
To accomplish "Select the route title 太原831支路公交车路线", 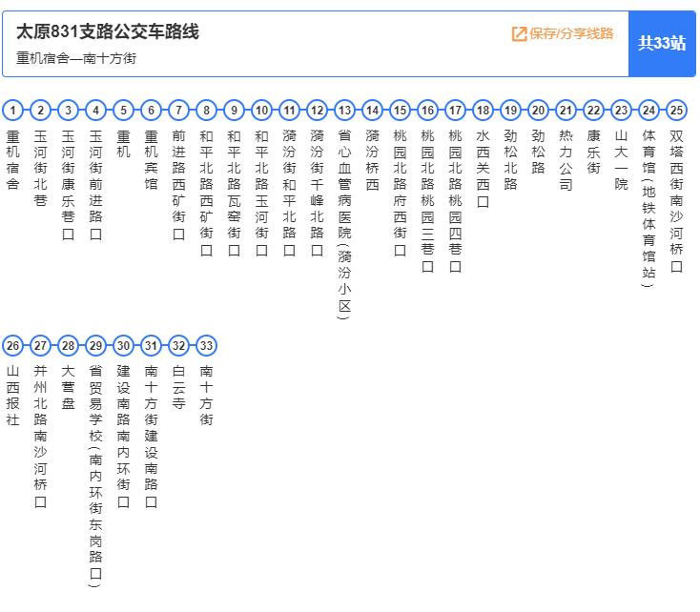I will [108, 31].
